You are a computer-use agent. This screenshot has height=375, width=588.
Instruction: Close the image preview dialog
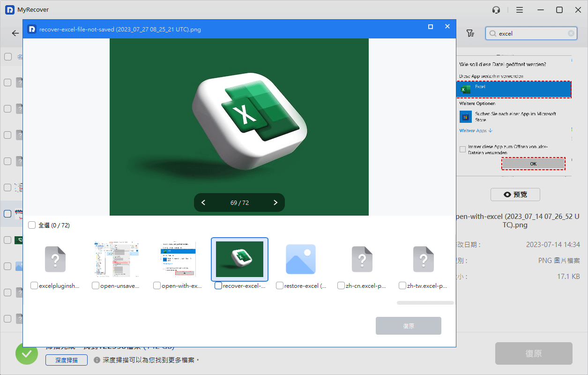(447, 27)
